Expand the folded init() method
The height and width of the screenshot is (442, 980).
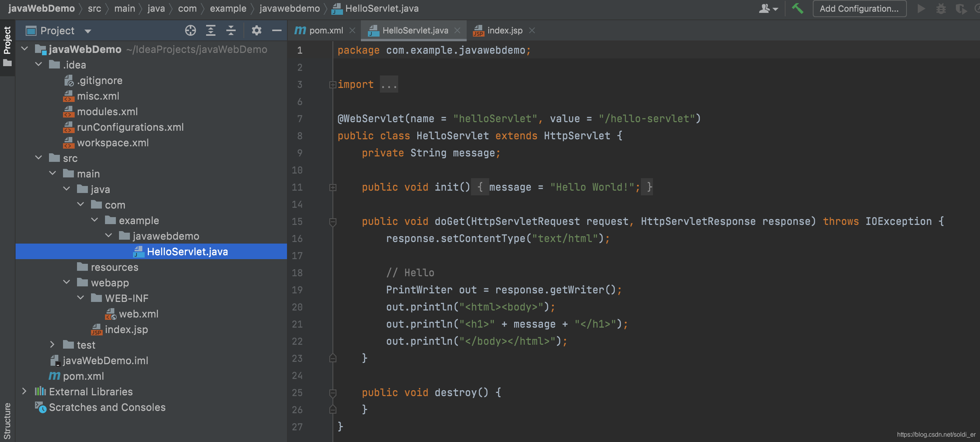[333, 187]
